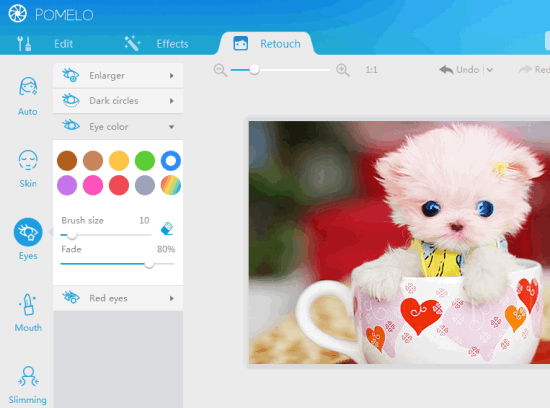Switch to the Effects tab

coord(172,44)
